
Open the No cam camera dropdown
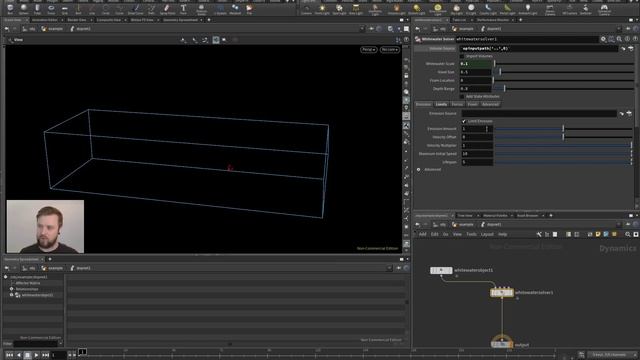390,49
